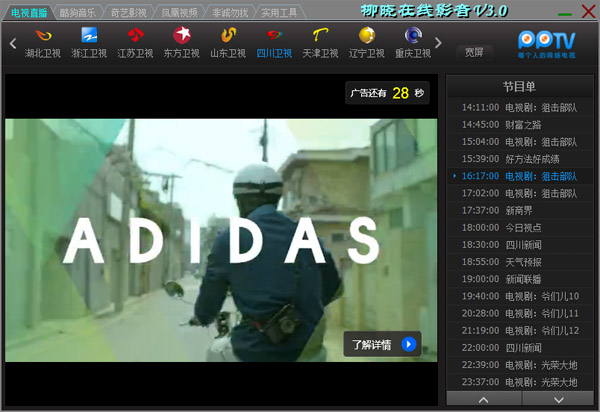Select the 15:39:00 好方法好成绩 entry

pos(520,159)
